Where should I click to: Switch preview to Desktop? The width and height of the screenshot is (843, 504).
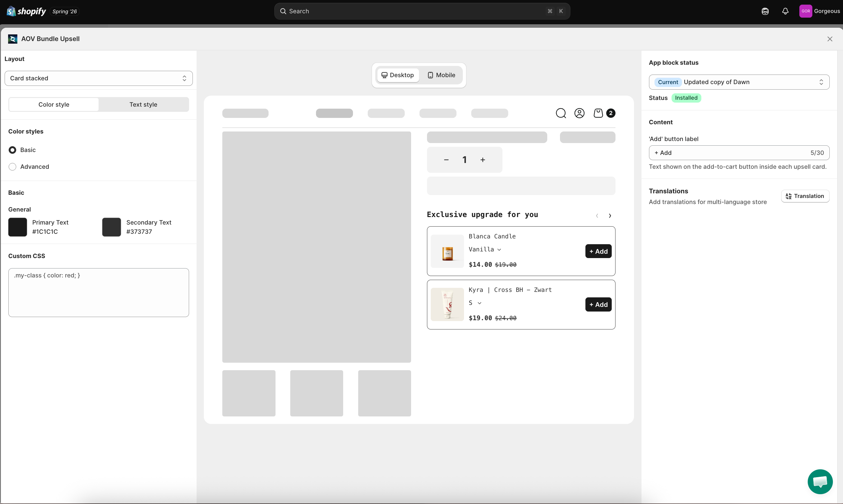click(x=398, y=75)
